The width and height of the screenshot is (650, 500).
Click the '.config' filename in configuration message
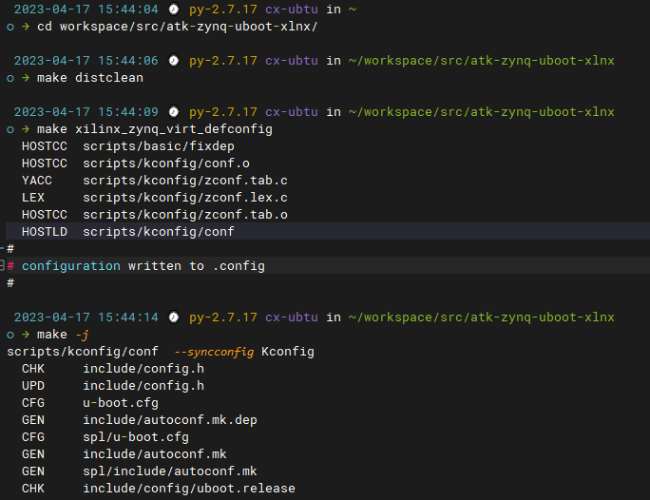(x=238, y=266)
